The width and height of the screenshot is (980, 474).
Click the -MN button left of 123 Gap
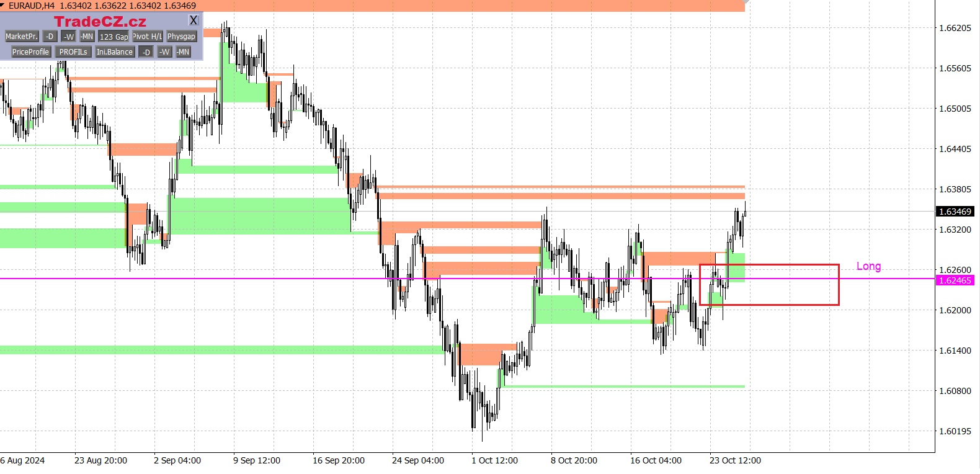(87, 37)
